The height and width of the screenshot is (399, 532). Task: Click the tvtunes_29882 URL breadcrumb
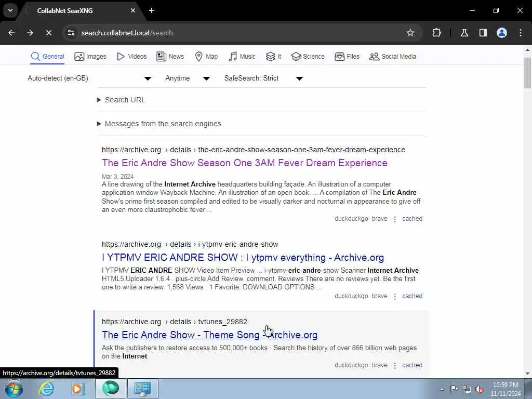[222, 322]
